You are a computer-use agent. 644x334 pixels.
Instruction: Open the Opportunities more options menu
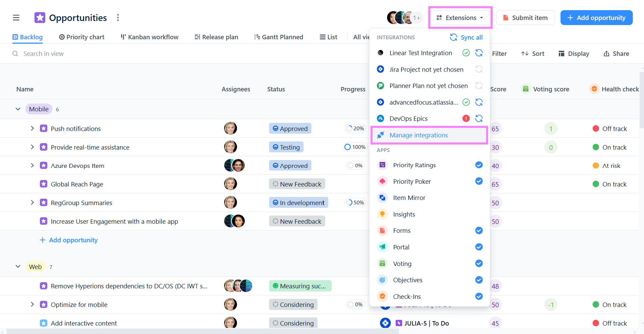coord(118,18)
